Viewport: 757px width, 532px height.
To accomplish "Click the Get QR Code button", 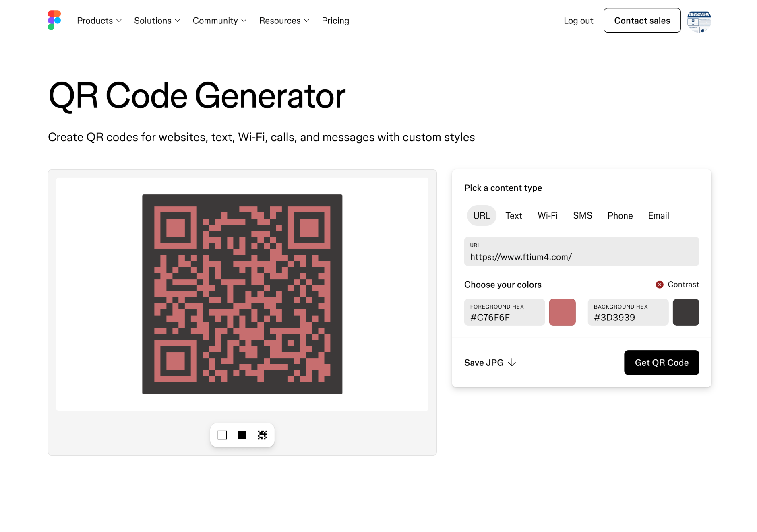I will (662, 363).
